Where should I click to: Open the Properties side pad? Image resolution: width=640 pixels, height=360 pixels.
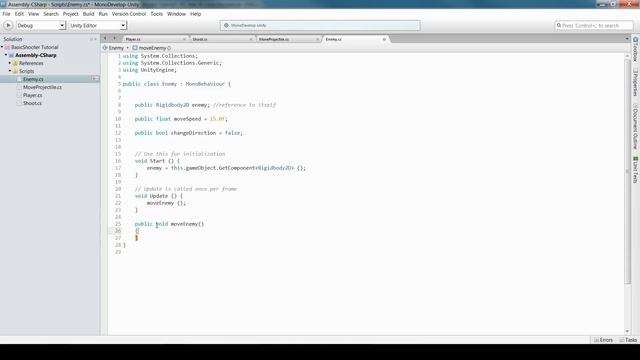(x=636, y=83)
